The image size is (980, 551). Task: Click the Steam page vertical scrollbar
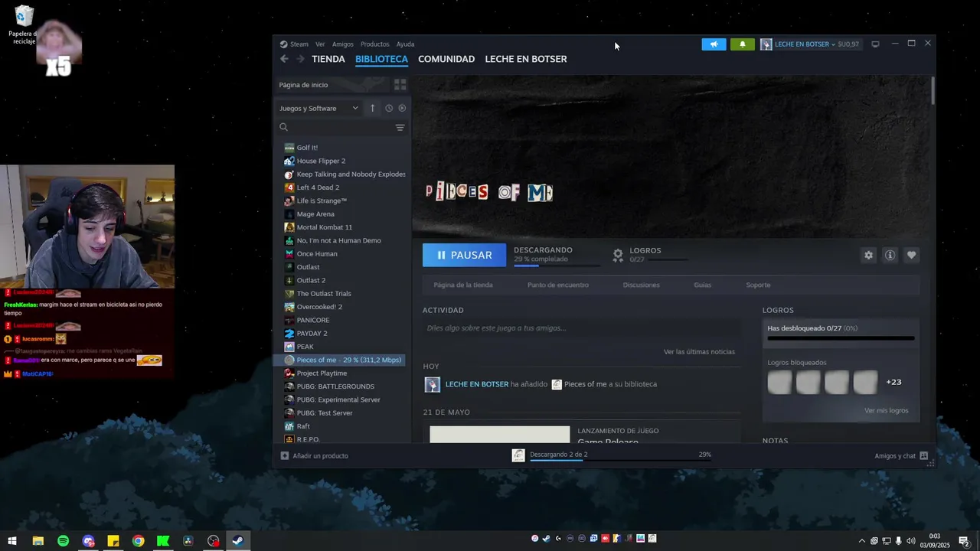coord(933,91)
